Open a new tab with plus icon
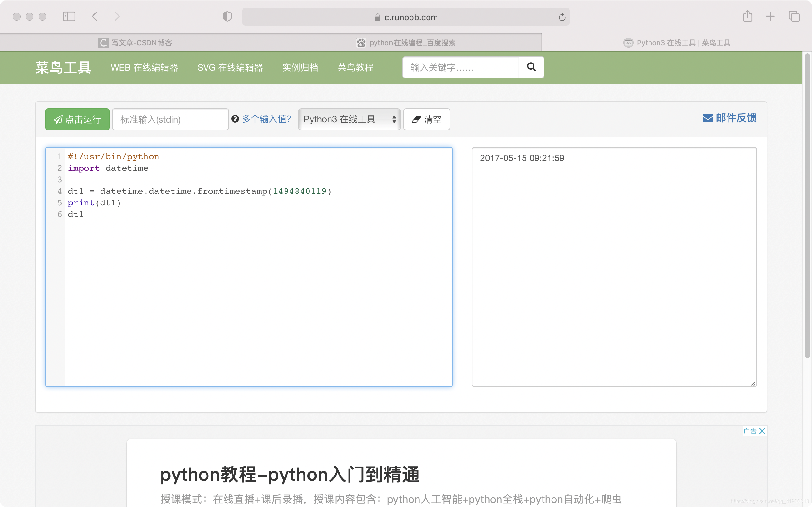 pos(770,16)
